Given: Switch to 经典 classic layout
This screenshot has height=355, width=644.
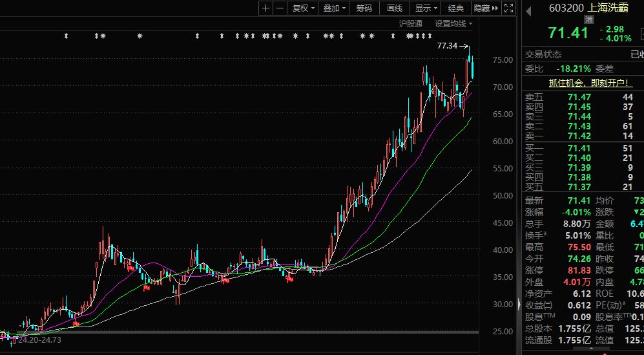Looking at the screenshot, I should coord(456,8).
